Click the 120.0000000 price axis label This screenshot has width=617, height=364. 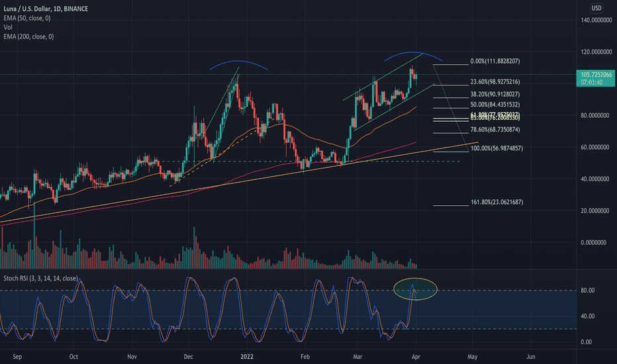[x=596, y=52]
